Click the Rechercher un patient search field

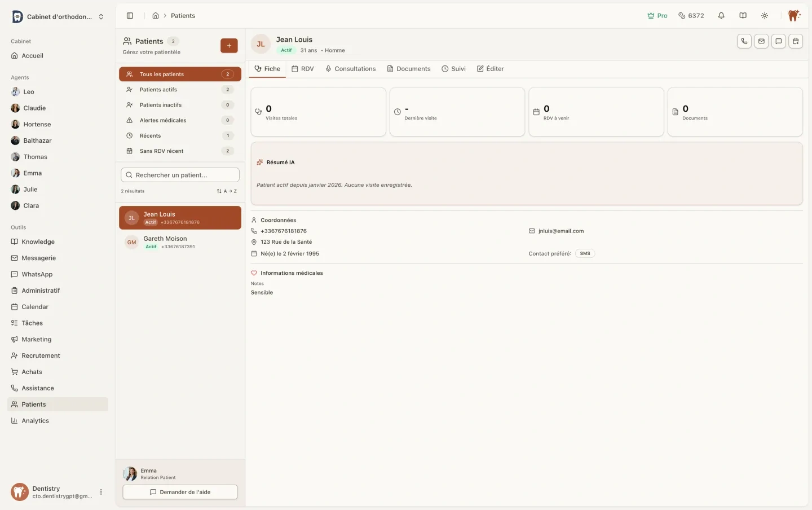click(x=180, y=175)
